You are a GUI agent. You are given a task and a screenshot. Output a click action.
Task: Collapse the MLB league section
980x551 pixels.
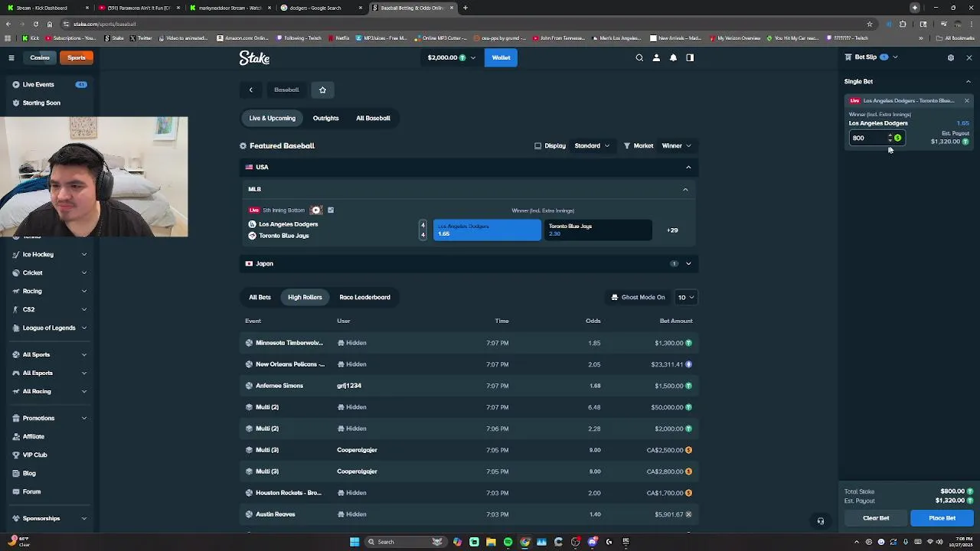tap(685, 189)
